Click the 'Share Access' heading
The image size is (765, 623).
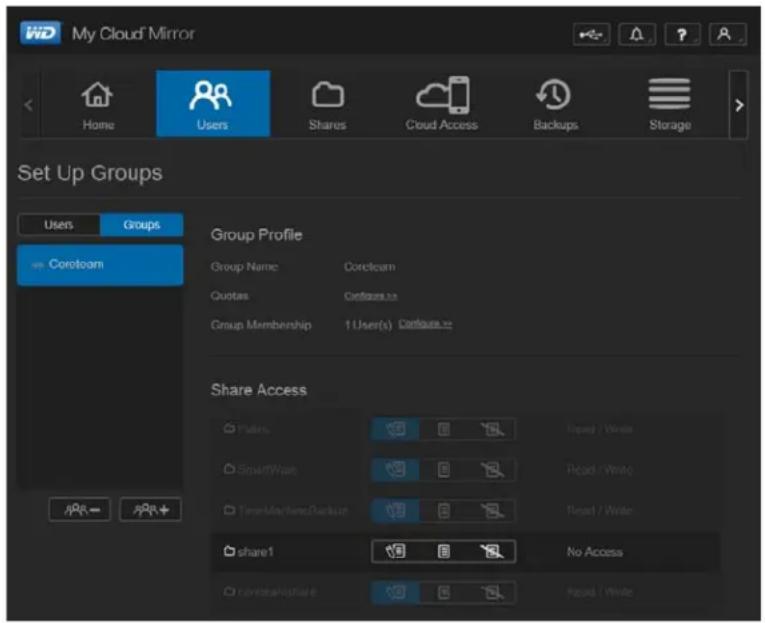click(x=259, y=390)
